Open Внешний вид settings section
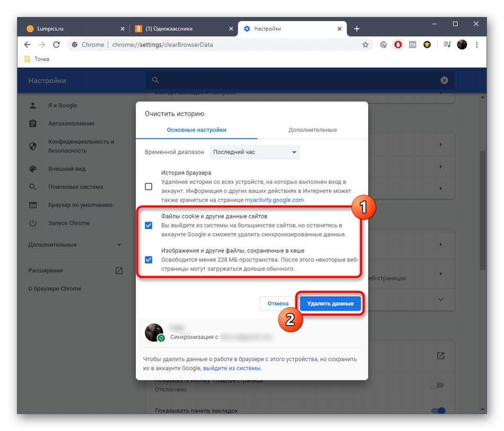 click(67, 169)
